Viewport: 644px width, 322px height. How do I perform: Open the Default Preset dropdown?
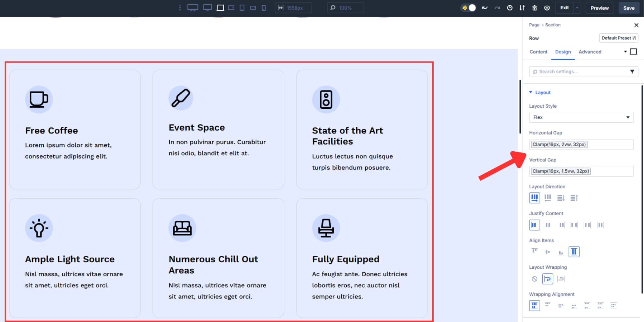pyautogui.click(x=618, y=38)
